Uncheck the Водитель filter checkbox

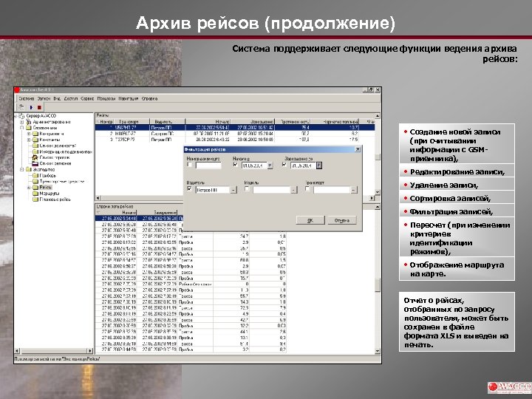coord(189,188)
